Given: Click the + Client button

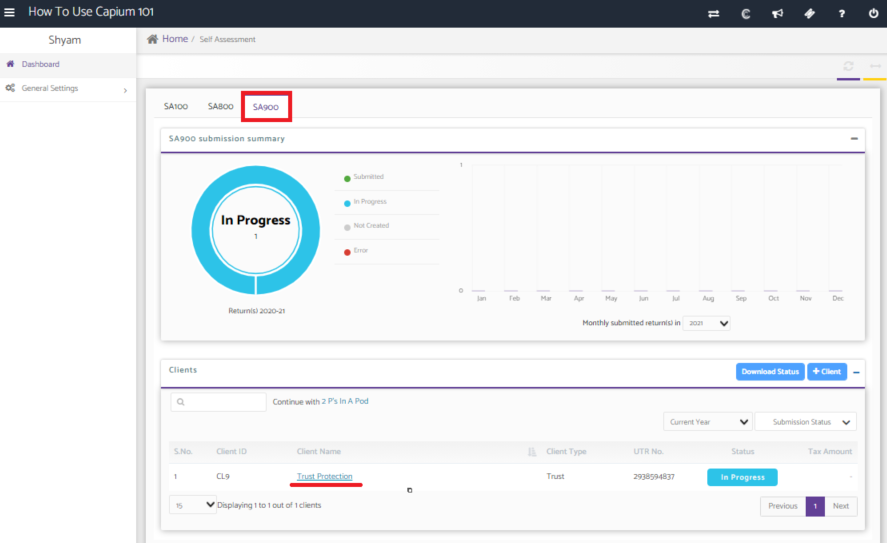Looking at the screenshot, I should click(x=826, y=372).
